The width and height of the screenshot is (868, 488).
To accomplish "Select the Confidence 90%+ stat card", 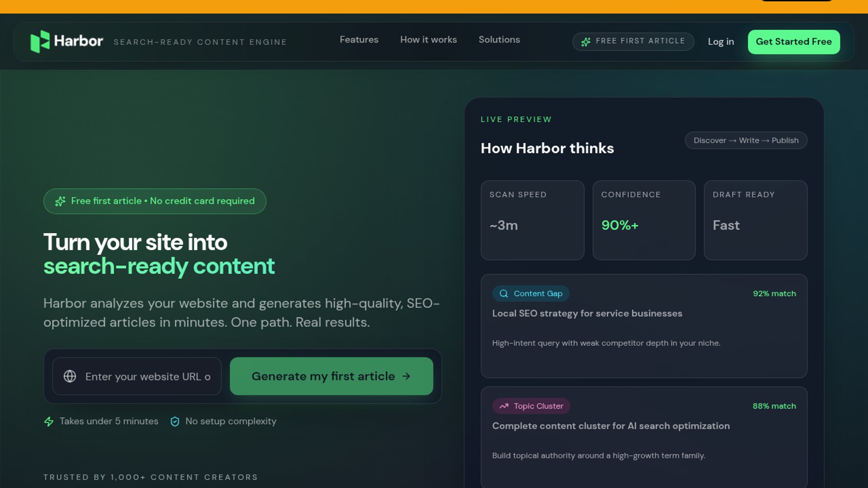I will pyautogui.click(x=644, y=221).
